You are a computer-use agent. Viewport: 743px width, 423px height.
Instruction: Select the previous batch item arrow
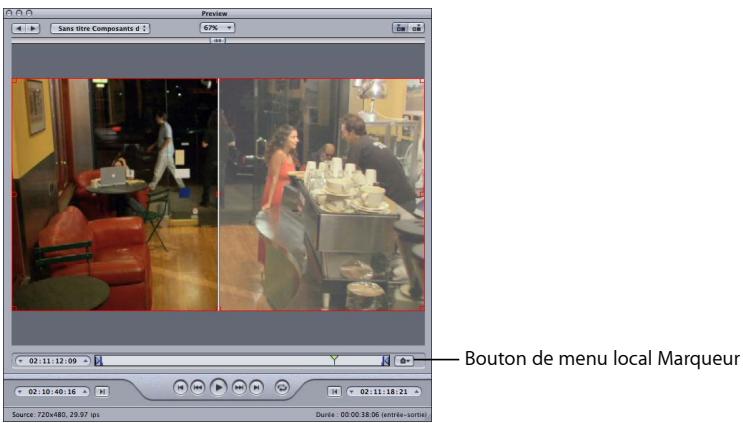tap(17, 29)
